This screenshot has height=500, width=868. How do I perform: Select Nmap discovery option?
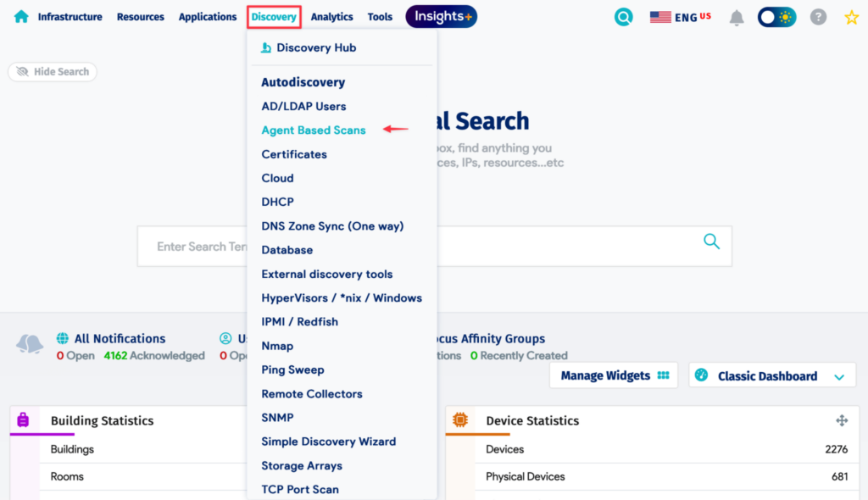(277, 346)
